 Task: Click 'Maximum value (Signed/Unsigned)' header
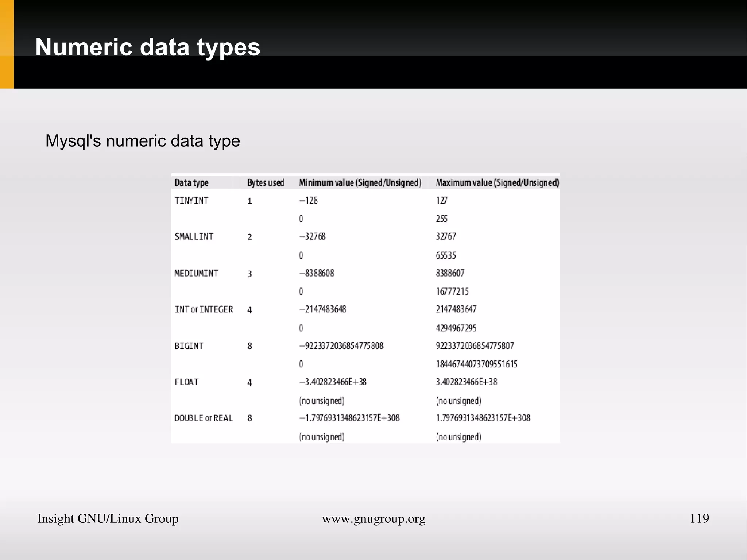click(497, 183)
